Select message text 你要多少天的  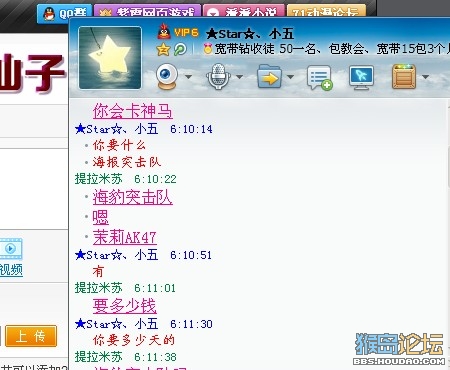pos(134,340)
